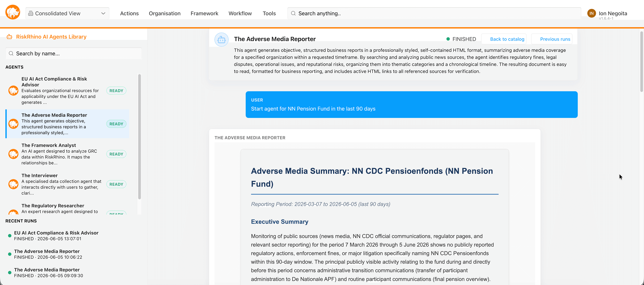Click the rhino icon of The Framework Analyst
Screen dimensions: 644x285
click(13, 154)
